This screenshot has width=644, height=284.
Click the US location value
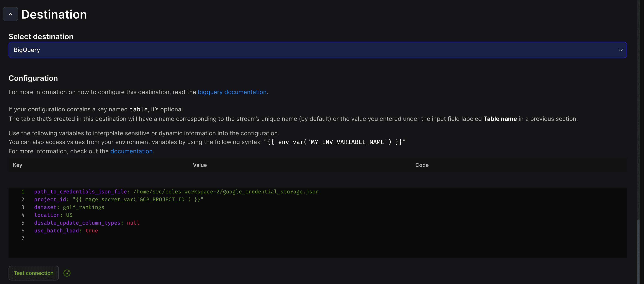point(69,215)
